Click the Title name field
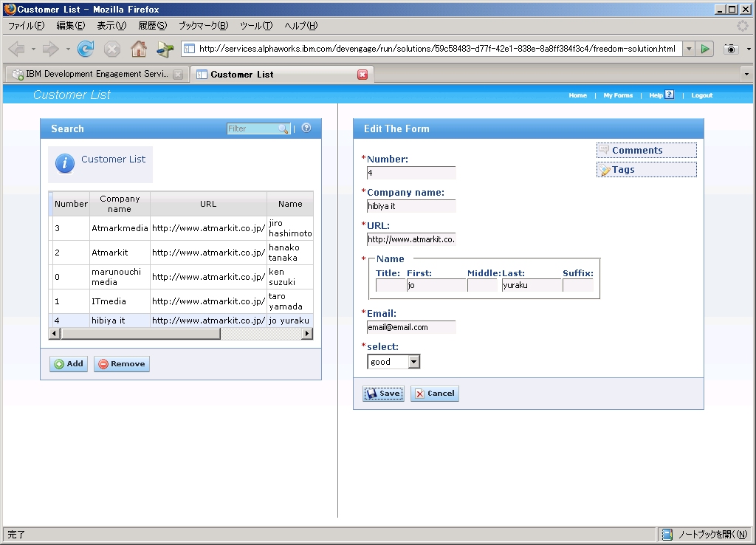756x545 pixels. click(x=391, y=285)
